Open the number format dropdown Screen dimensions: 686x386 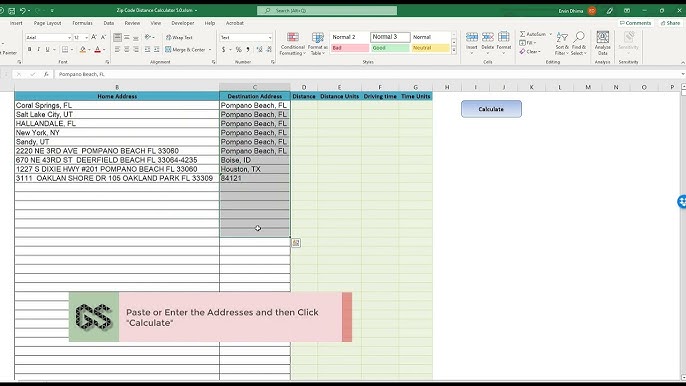[x=270, y=38]
